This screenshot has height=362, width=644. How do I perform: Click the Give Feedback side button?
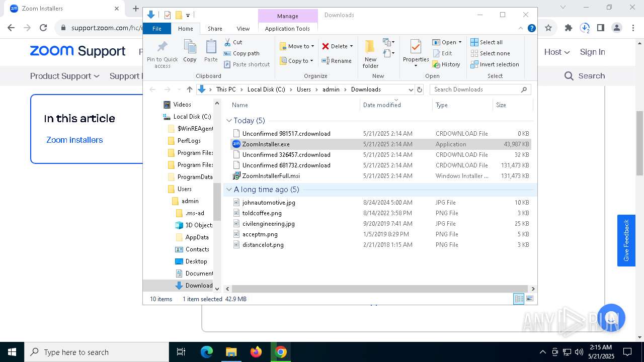pos(626,240)
